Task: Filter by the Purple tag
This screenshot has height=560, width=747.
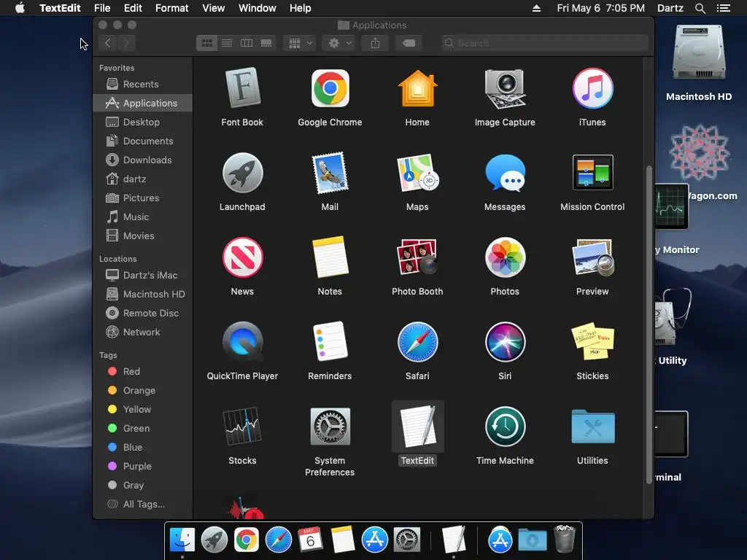Action: click(143, 466)
